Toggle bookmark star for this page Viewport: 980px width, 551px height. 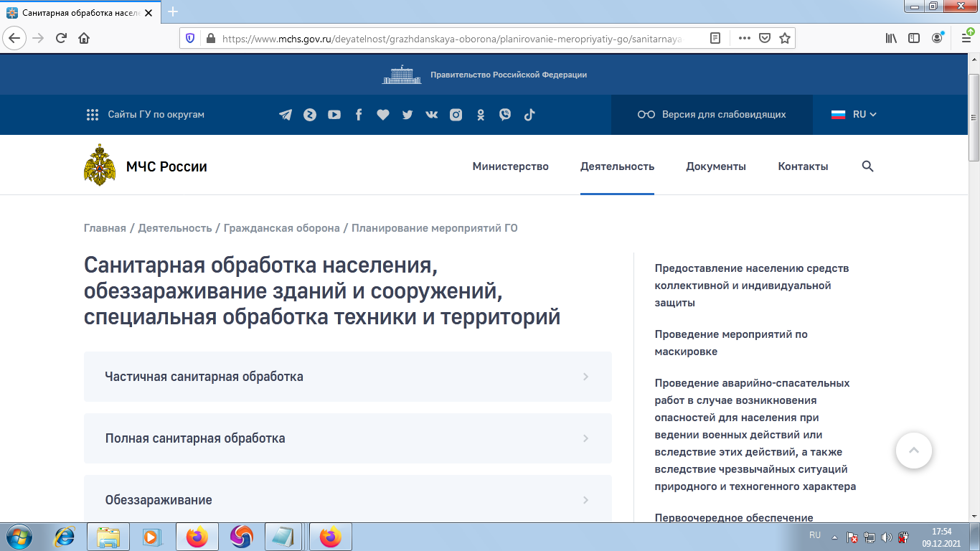click(783, 39)
